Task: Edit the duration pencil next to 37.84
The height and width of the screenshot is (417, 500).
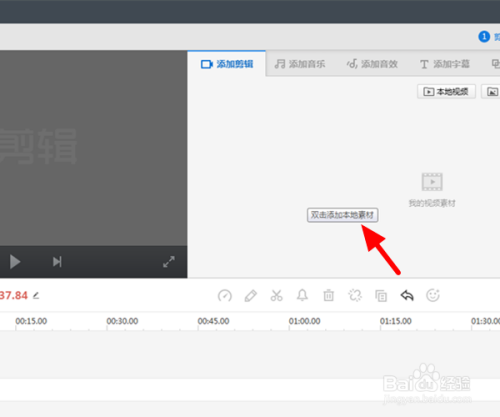Action: pyautogui.click(x=36, y=296)
